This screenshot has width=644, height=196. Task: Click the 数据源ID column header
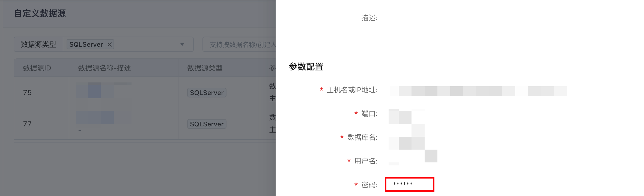click(x=37, y=68)
